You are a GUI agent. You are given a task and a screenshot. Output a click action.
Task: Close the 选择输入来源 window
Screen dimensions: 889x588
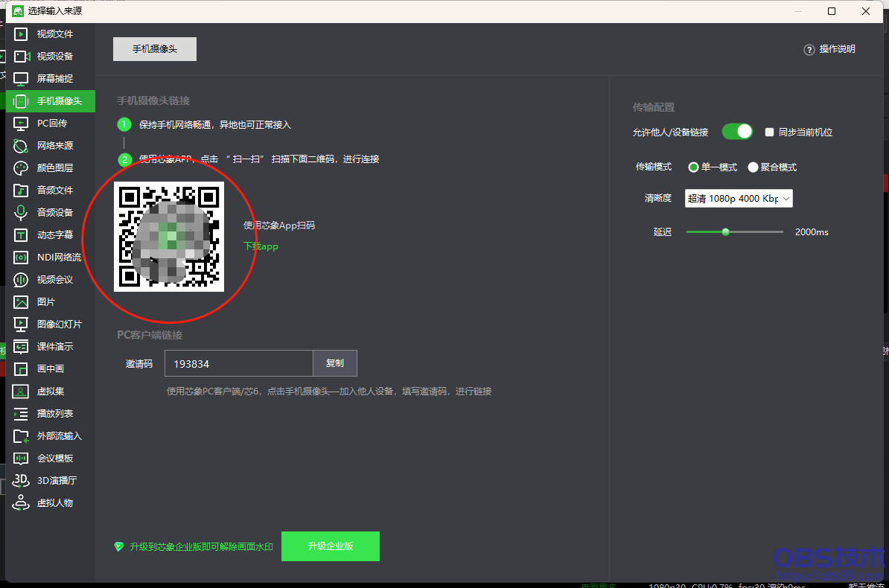point(866,11)
